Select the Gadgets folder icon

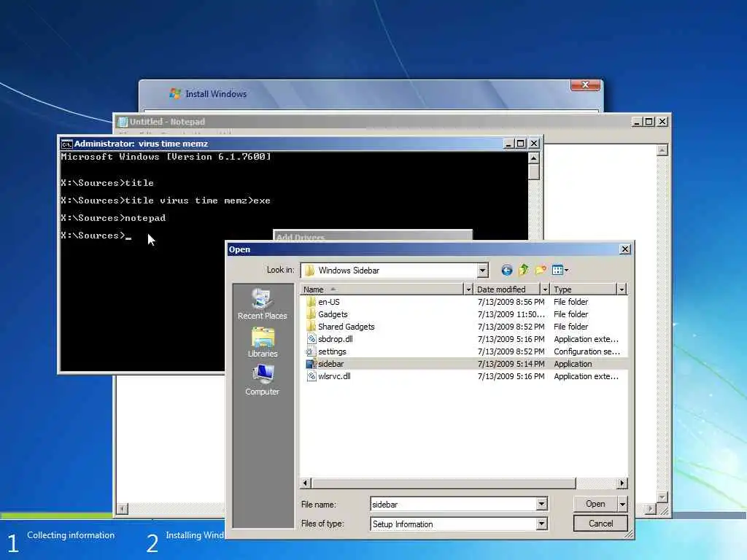(x=311, y=314)
